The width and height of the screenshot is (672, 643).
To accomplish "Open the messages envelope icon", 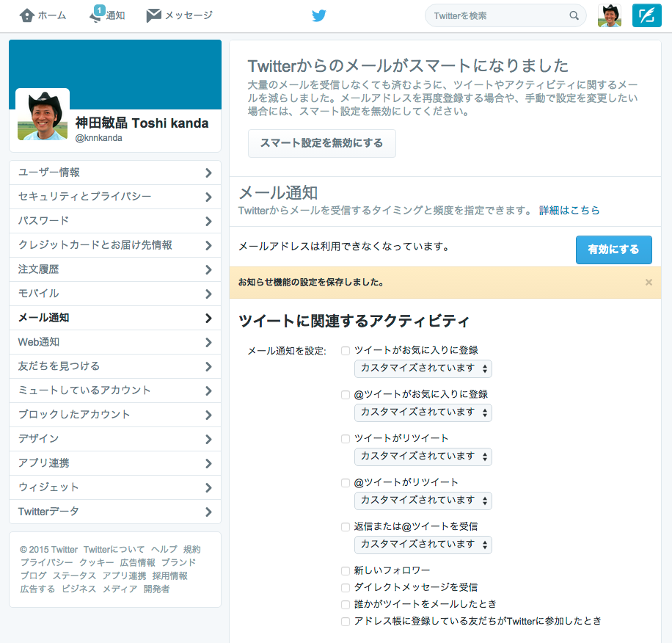I will coord(153,15).
